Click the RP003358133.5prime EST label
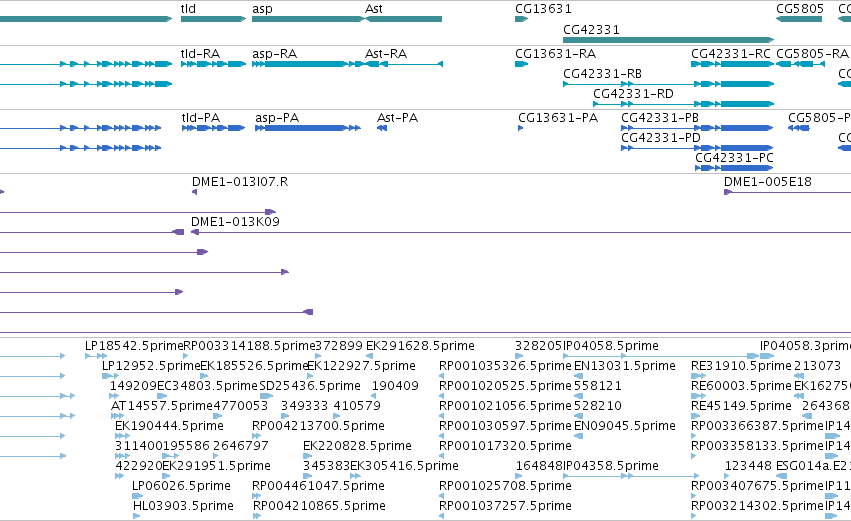 click(758, 446)
